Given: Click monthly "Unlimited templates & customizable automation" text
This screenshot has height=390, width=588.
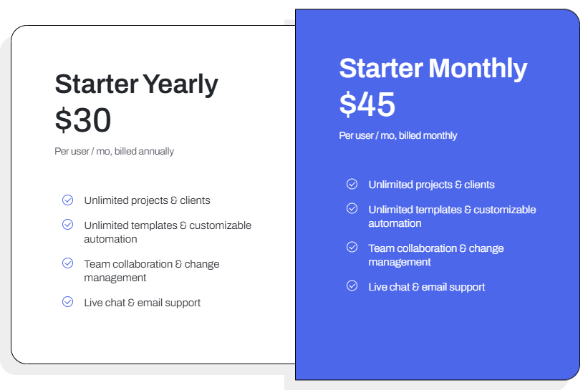Looking at the screenshot, I should pos(451,216).
